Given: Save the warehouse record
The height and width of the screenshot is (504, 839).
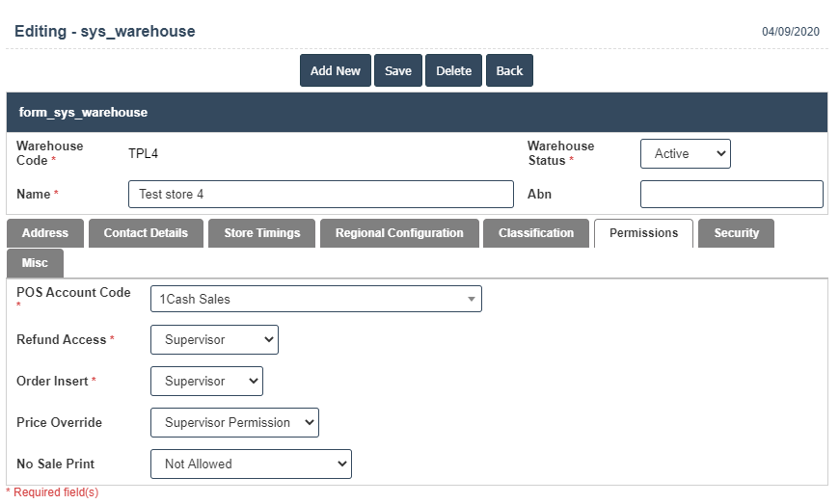Looking at the screenshot, I should (398, 70).
